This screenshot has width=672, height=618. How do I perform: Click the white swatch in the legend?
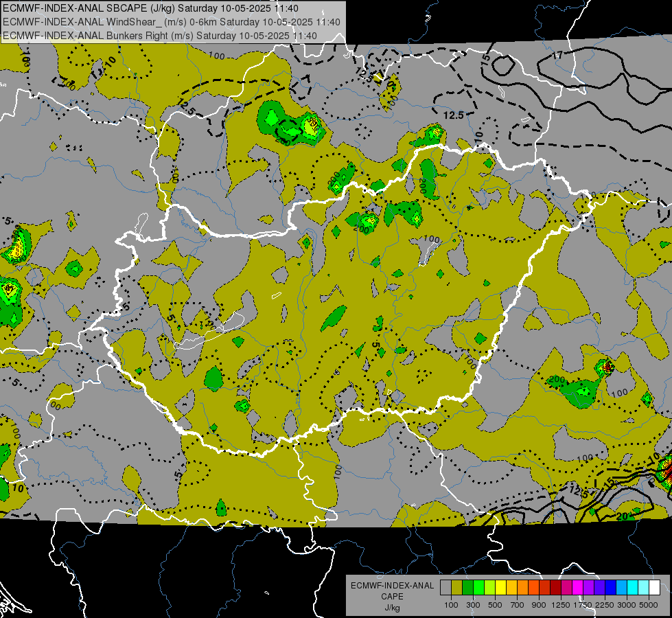[654, 587]
